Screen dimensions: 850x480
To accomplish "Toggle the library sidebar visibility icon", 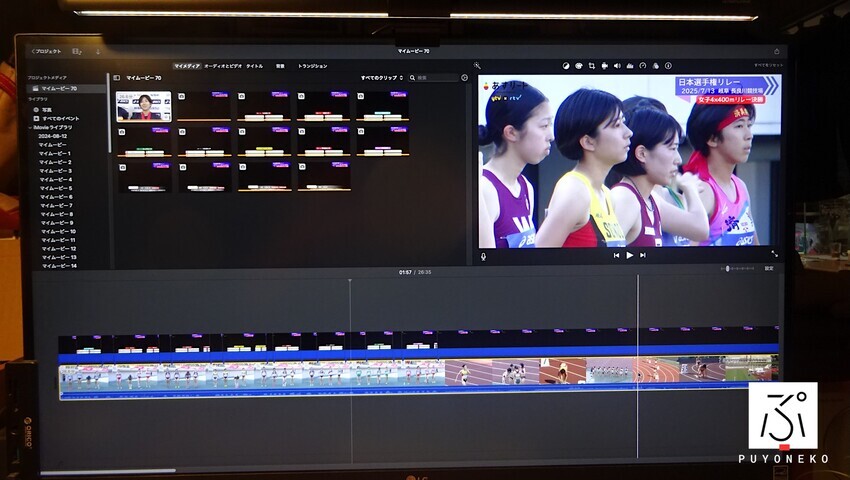I will (x=117, y=78).
